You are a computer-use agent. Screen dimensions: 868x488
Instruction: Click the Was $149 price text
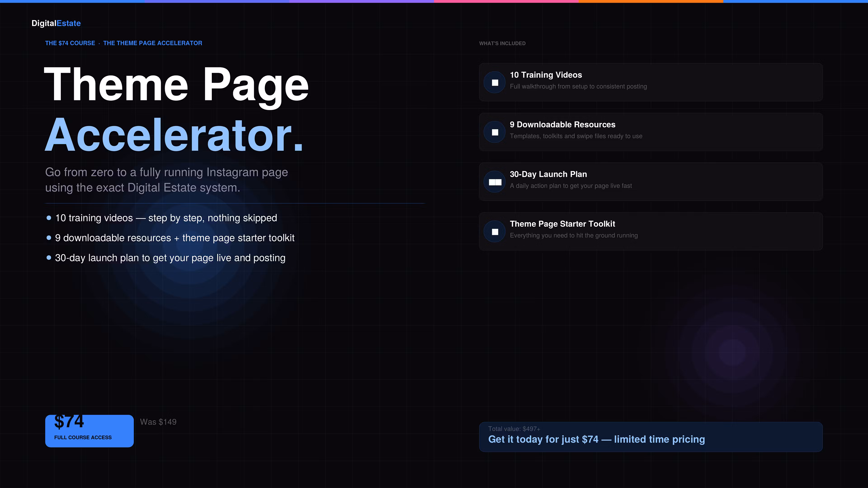tap(158, 422)
